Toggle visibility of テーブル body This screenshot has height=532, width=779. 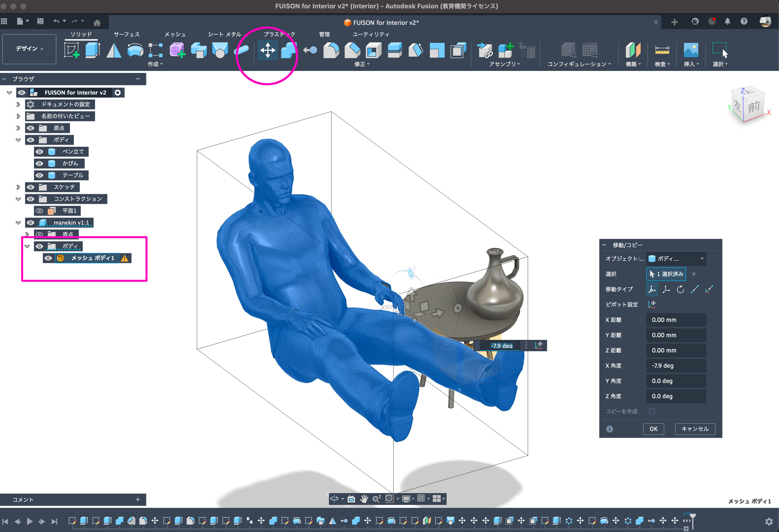[x=40, y=175]
